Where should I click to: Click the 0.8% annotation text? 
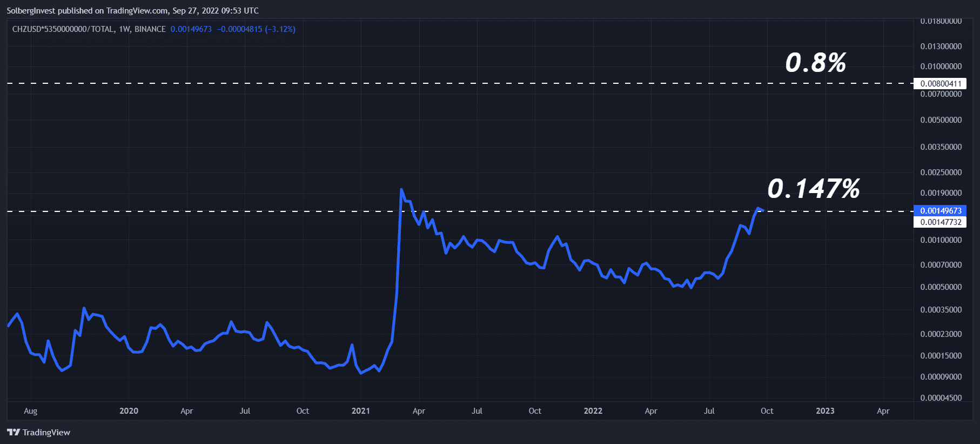point(816,63)
